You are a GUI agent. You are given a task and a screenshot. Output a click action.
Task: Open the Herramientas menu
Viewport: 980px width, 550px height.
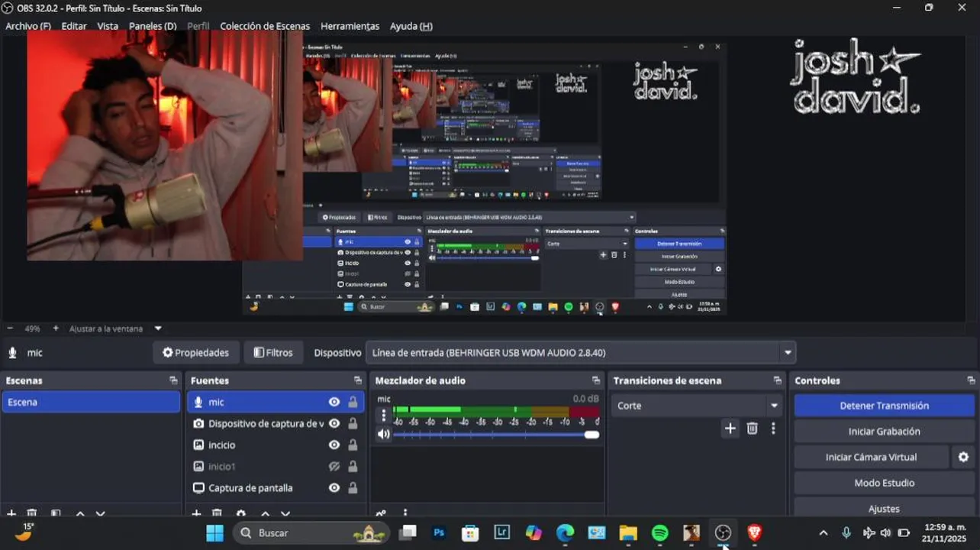tap(350, 26)
